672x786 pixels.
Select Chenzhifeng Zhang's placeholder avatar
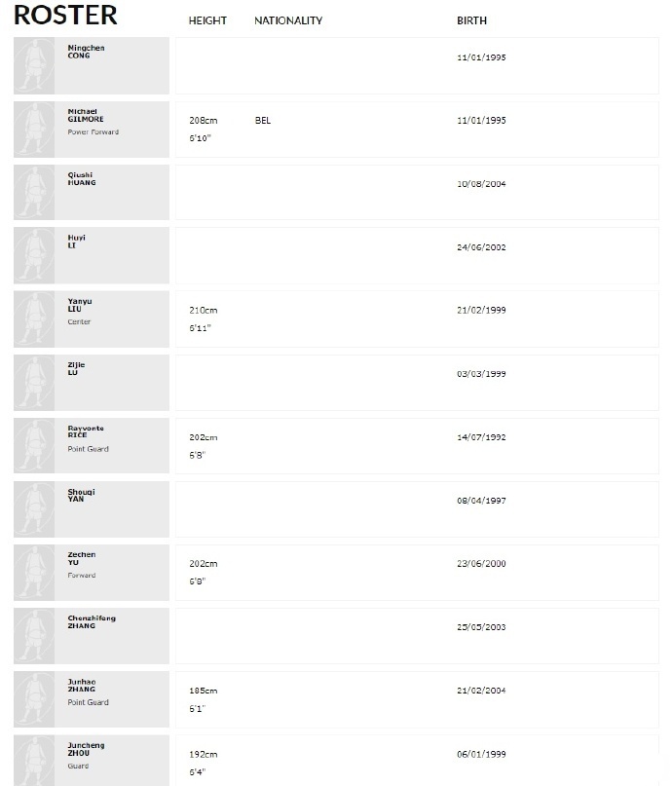[x=35, y=636]
